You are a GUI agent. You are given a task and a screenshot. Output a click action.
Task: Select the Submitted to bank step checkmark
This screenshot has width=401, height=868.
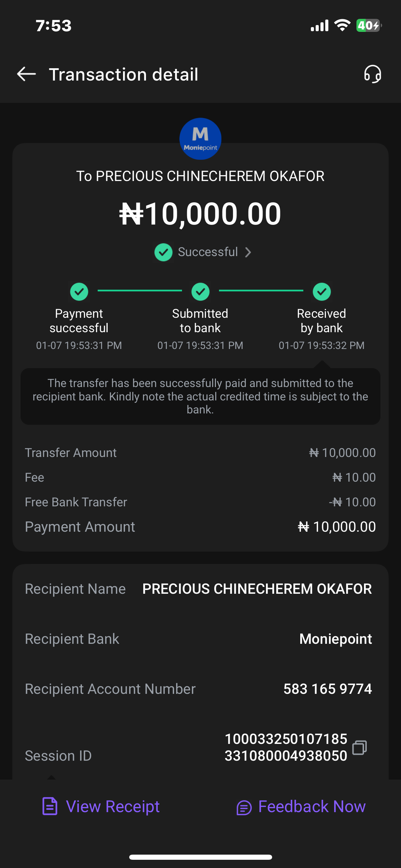[x=200, y=292]
